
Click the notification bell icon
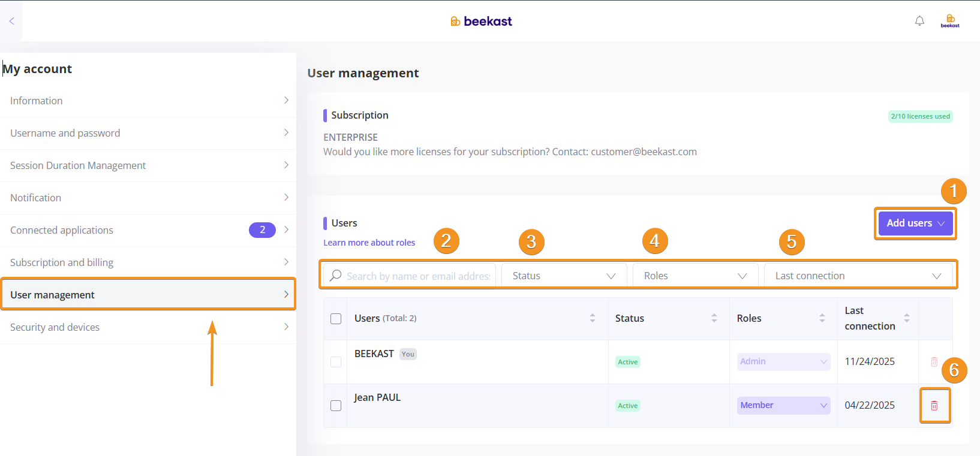(x=919, y=21)
